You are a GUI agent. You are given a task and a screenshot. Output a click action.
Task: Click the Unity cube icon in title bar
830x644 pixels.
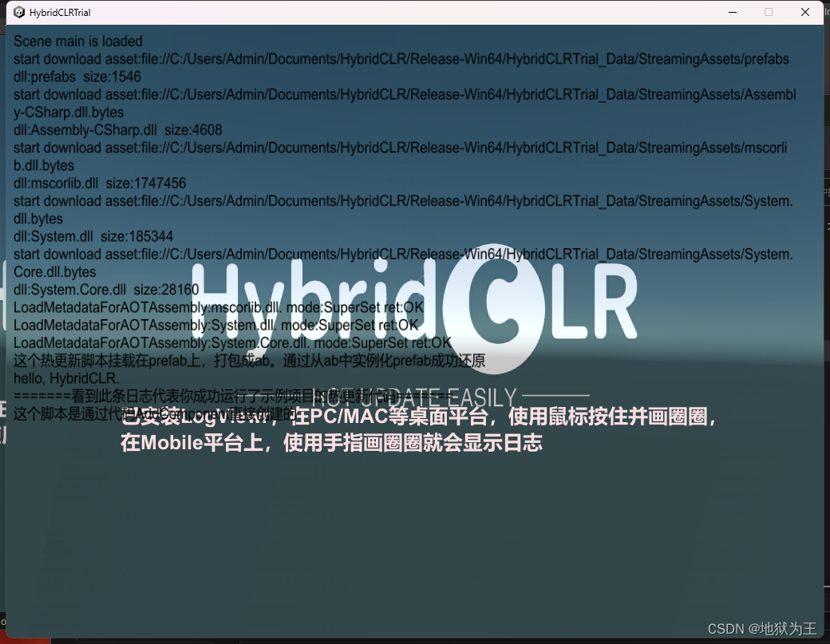18,12
